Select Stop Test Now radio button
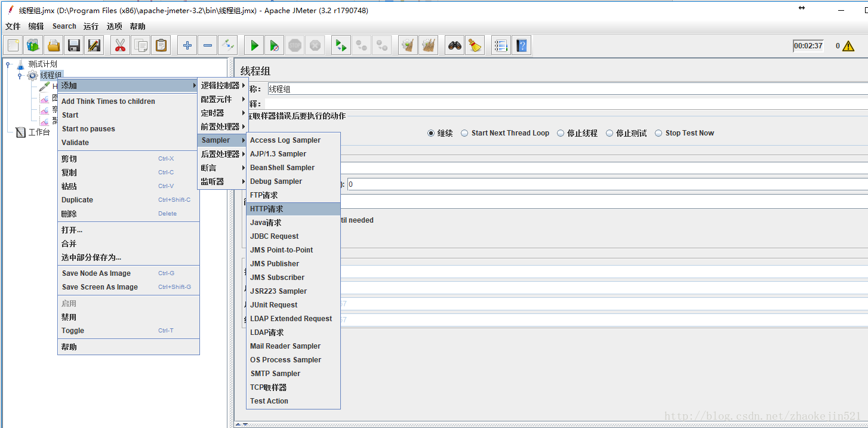This screenshot has width=868, height=428. pyautogui.click(x=658, y=133)
